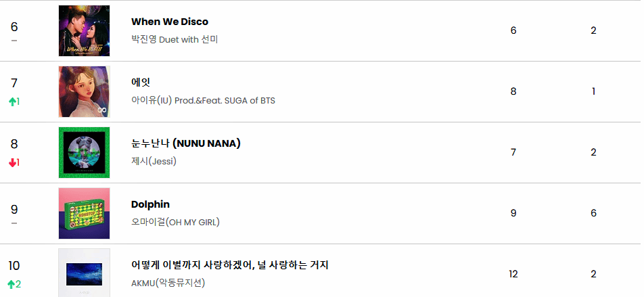Click the rank number 9
Viewport: 644px width, 297px height.
(x=14, y=210)
